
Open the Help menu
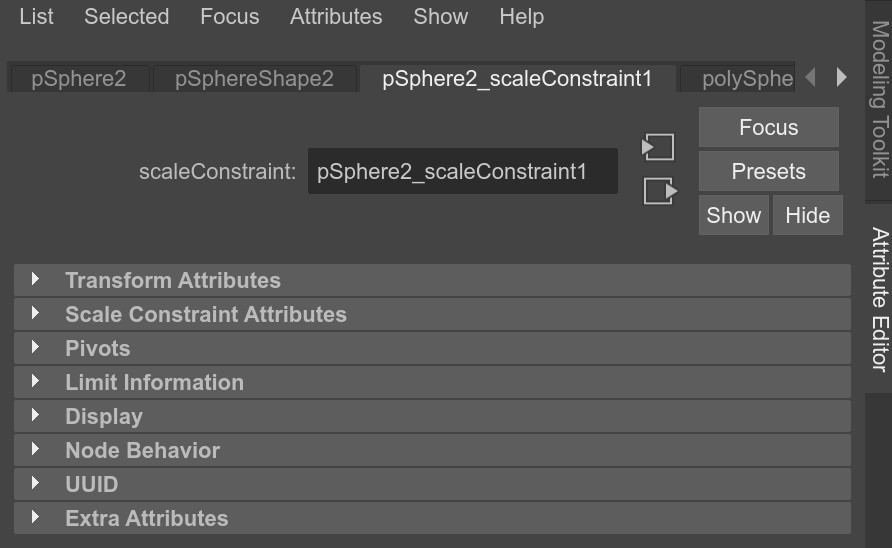pos(522,17)
